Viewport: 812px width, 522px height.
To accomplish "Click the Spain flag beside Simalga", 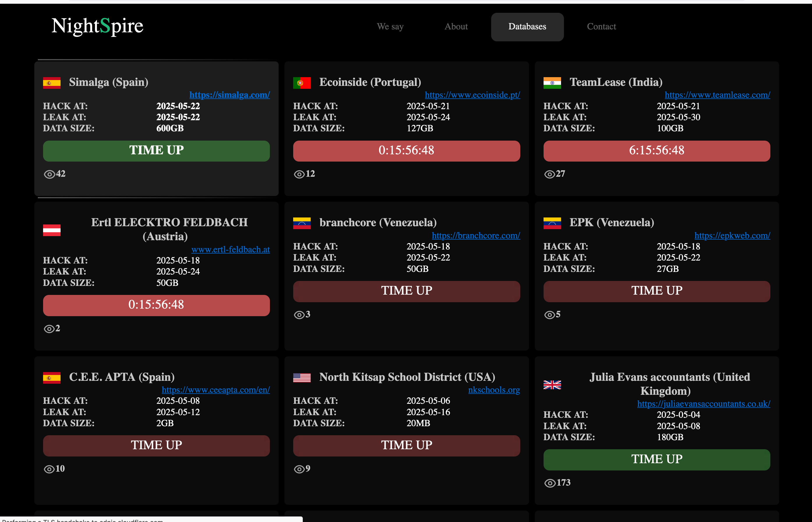I will 52,83.
